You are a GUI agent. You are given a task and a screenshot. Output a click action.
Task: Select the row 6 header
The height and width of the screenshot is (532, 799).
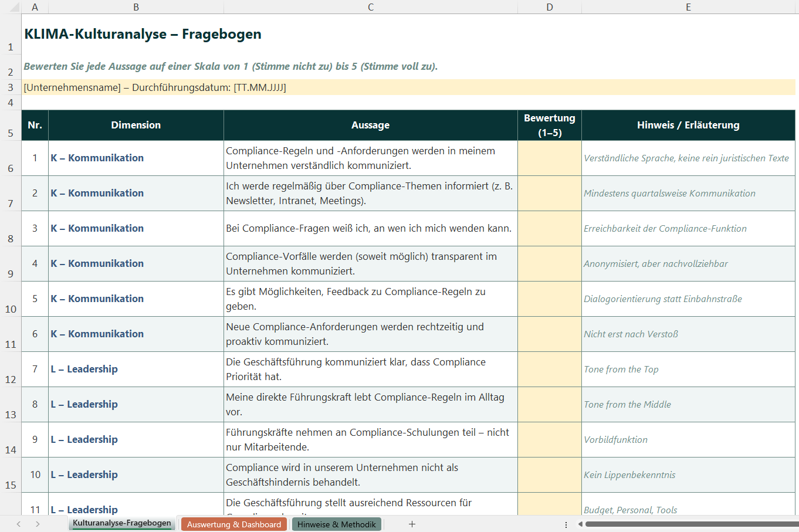10,158
